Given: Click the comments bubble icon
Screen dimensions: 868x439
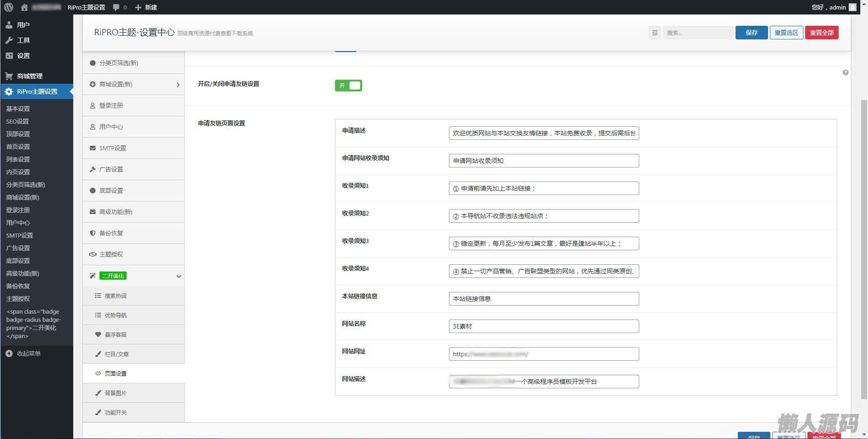Looking at the screenshot, I should 117,7.
